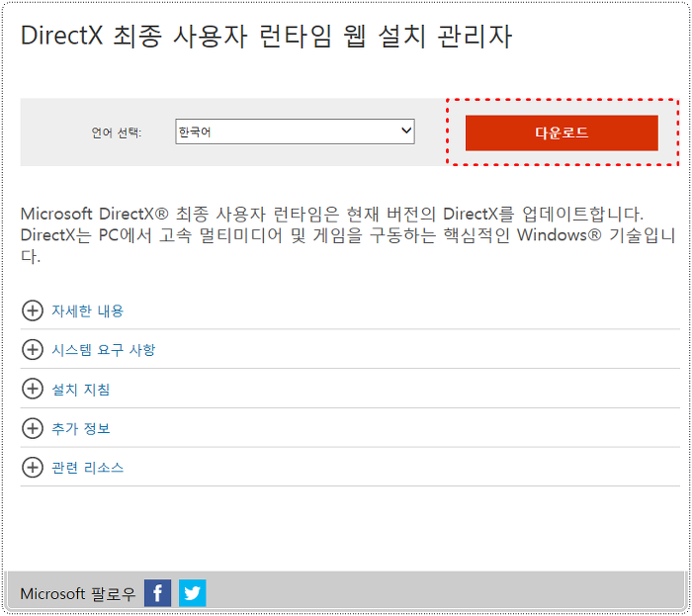This screenshot has width=692, height=616.
Task: Open the 추가 정보 link
Action: [81, 428]
